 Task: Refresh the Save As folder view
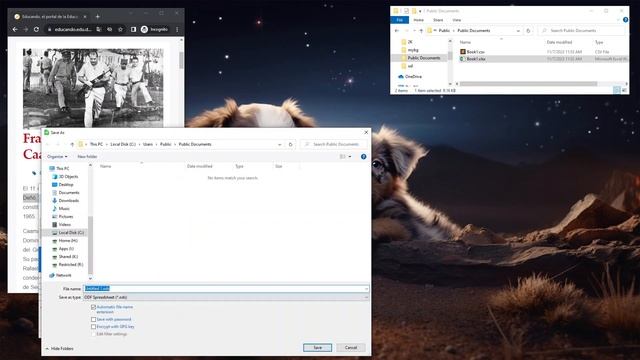(x=291, y=144)
